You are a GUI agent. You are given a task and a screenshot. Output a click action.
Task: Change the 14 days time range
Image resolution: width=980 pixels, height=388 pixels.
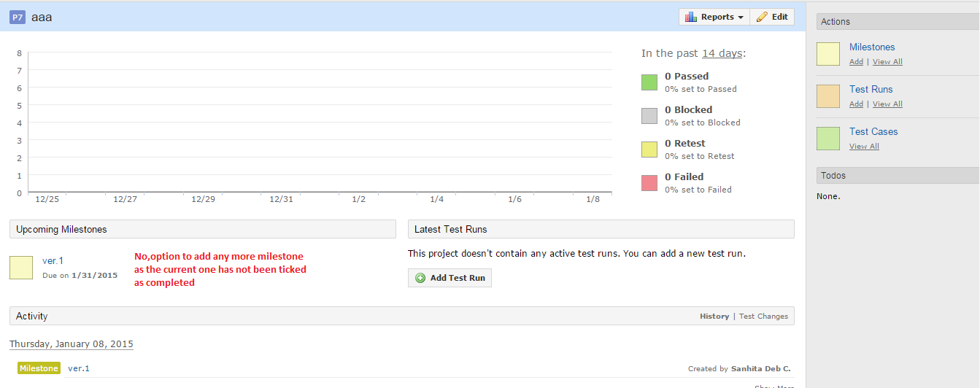(x=722, y=53)
